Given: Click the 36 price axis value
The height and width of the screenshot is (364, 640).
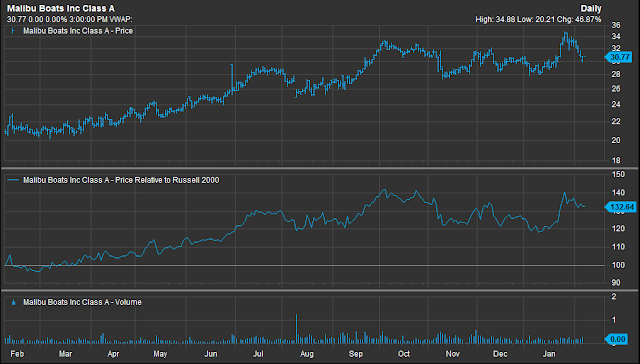Looking at the screenshot, I should [616, 25].
